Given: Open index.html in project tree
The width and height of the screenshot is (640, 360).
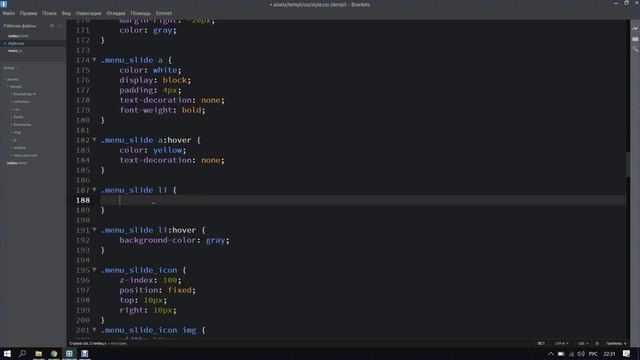Looking at the screenshot, I should point(17,163).
